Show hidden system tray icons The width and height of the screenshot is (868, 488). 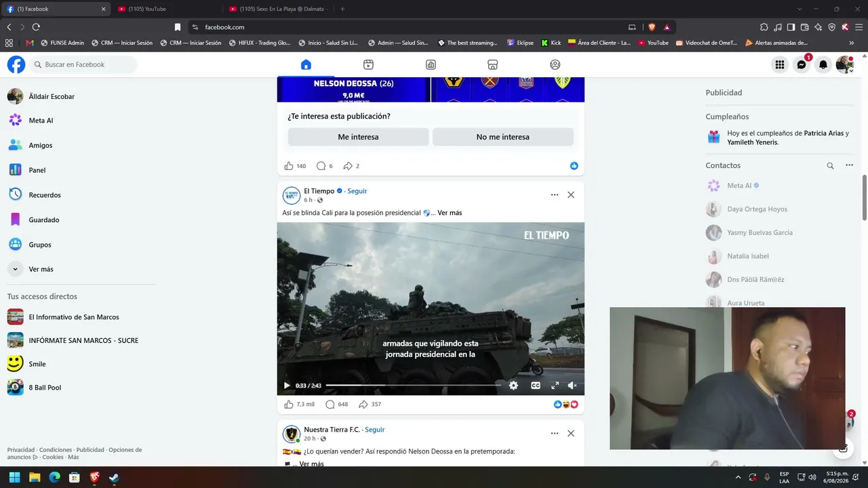(738, 477)
